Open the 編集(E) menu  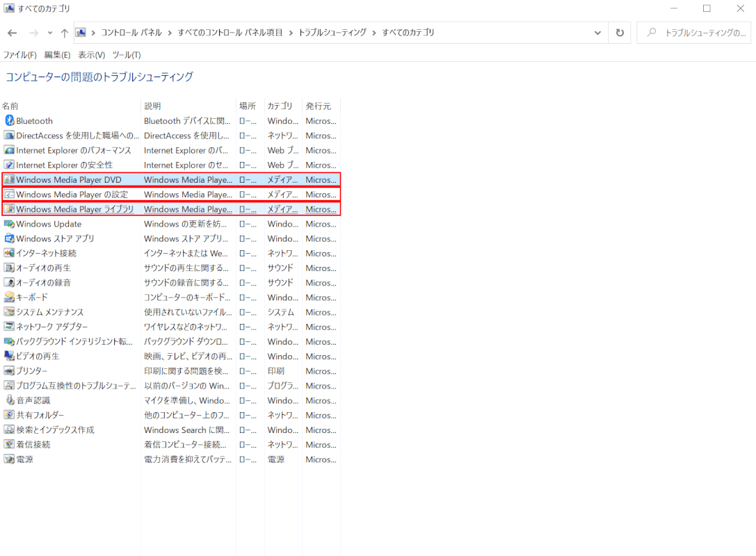57,55
